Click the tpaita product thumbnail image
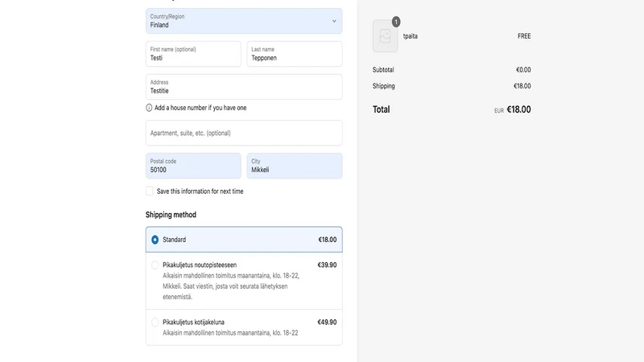Screen dimensions: 644x362 (x=386, y=36)
